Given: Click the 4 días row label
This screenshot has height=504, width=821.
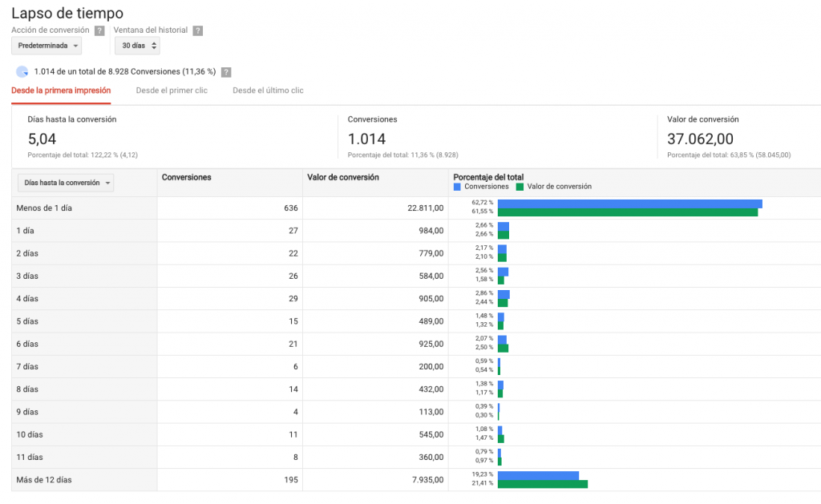Looking at the screenshot, I should (x=27, y=299).
